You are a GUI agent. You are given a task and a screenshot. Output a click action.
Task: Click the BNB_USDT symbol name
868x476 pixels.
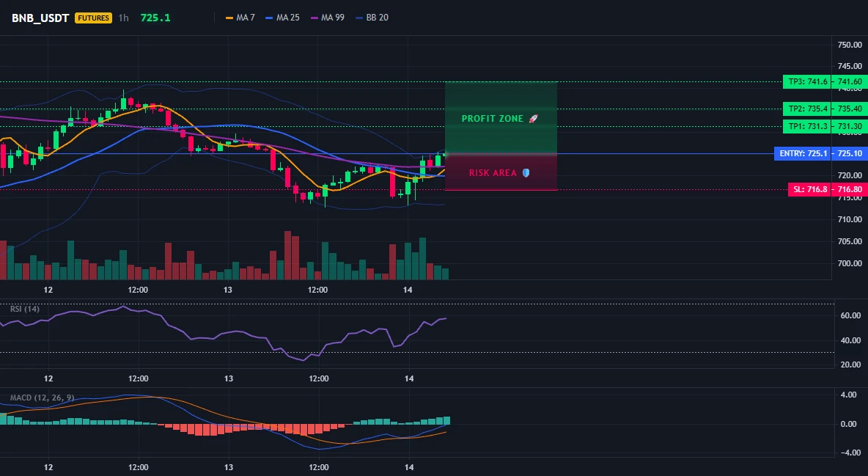[40, 18]
